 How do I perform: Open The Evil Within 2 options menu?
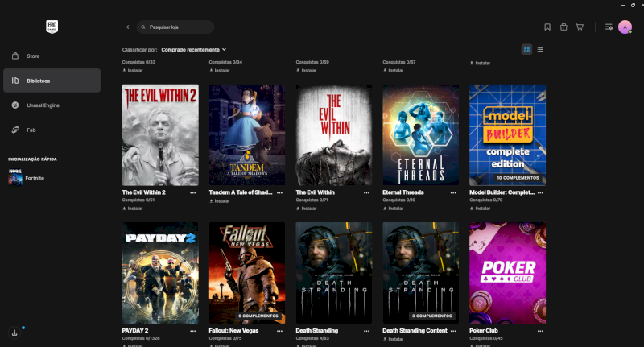click(192, 192)
